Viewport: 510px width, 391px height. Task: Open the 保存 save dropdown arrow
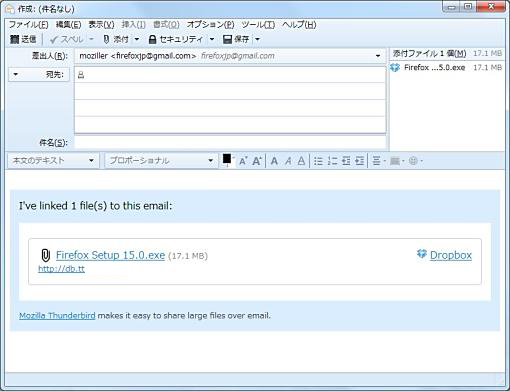[257, 39]
